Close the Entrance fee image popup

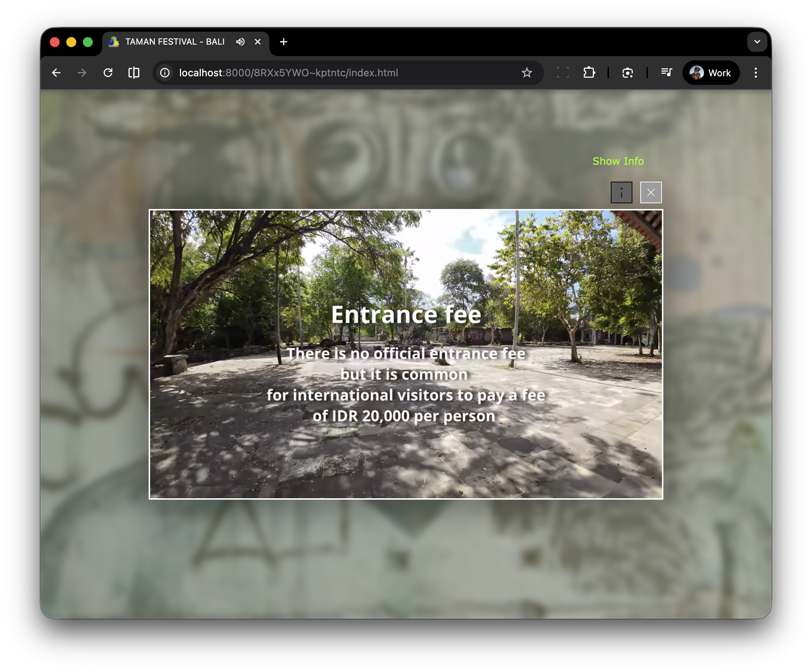point(651,192)
